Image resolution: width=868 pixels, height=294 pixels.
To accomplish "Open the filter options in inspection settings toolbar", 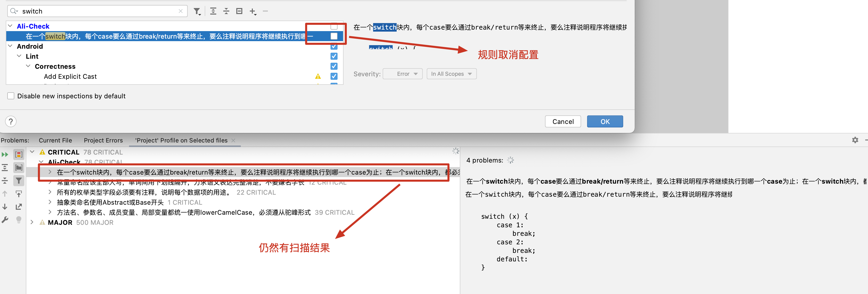I will point(197,11).
